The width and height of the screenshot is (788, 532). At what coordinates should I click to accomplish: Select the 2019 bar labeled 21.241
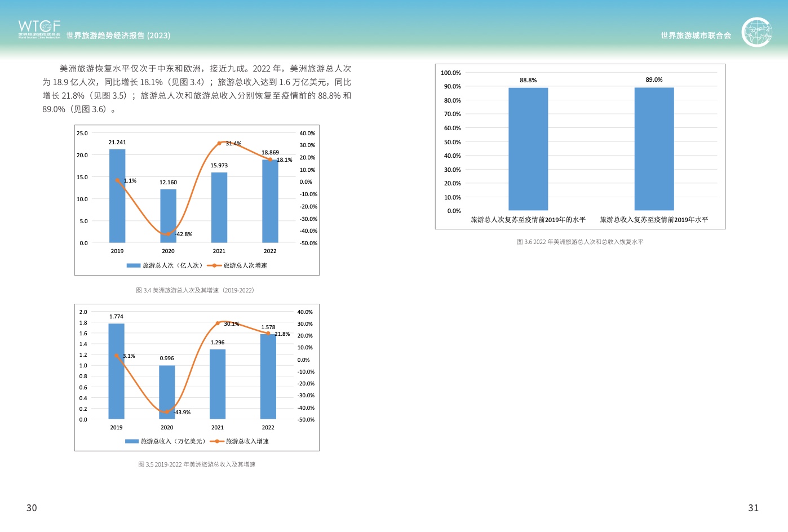(x=117, y=196)
